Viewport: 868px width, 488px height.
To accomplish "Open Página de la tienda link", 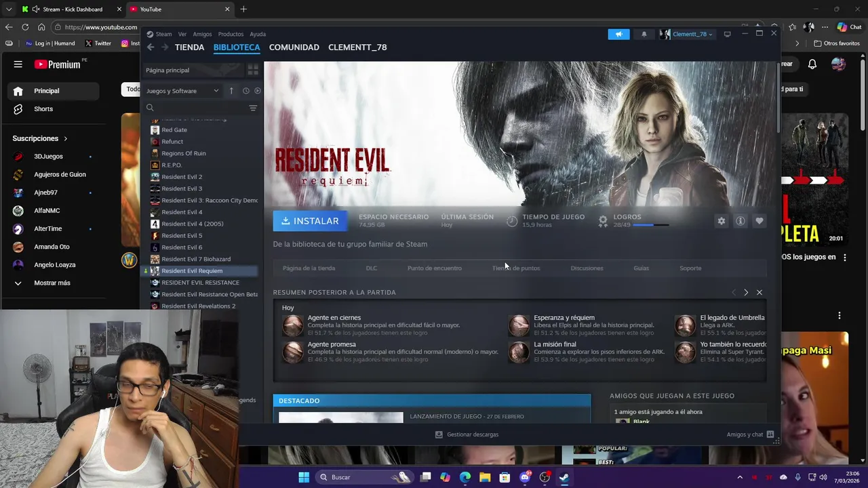I will 309,268.
